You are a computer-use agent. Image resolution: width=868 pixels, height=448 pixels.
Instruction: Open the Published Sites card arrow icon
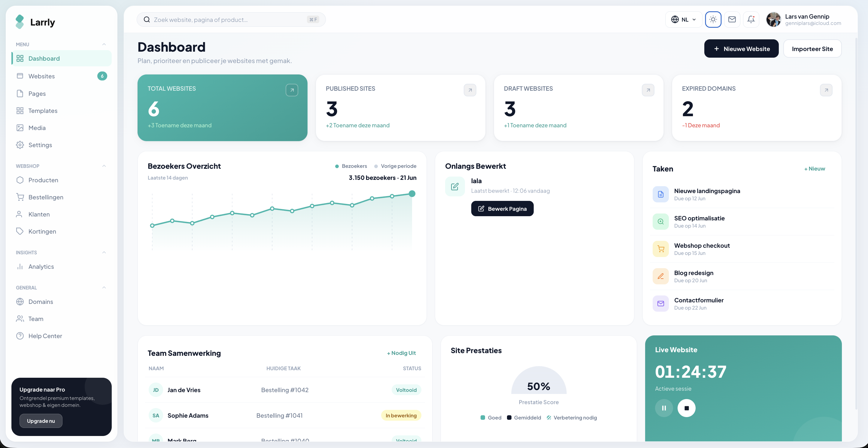pos(470,90)
